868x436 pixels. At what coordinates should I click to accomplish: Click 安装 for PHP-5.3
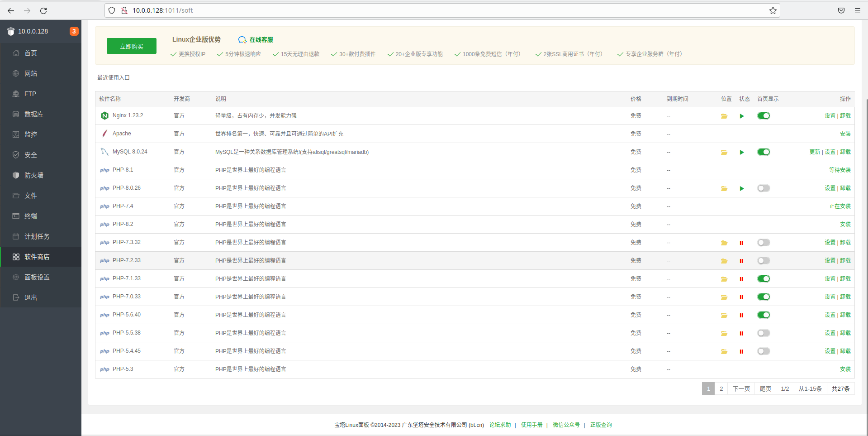click(845, 369)
